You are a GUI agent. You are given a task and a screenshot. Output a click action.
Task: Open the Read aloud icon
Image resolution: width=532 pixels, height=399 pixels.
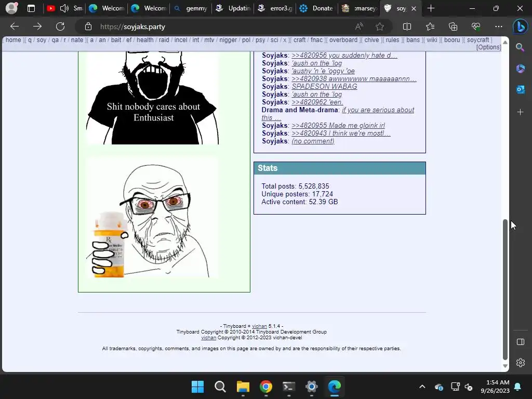[x=359, y=26]
